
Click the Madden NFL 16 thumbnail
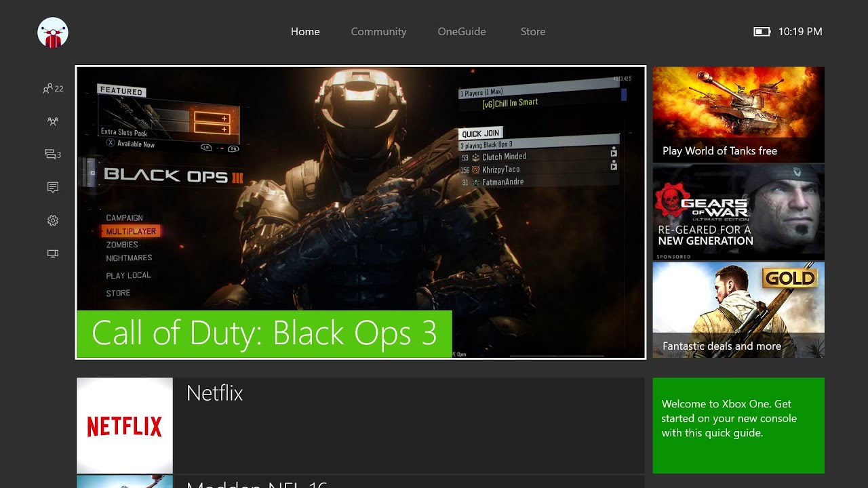coord(125,481)
